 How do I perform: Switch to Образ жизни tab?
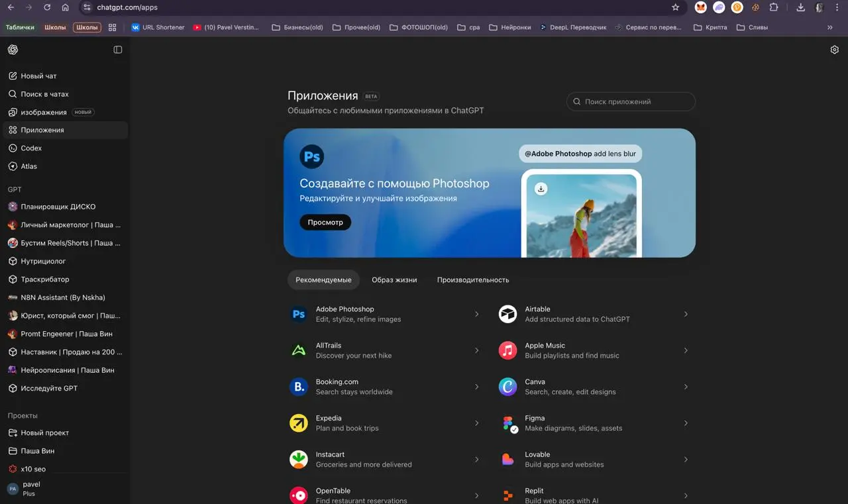pyautogui.click(x=394, y=280)
